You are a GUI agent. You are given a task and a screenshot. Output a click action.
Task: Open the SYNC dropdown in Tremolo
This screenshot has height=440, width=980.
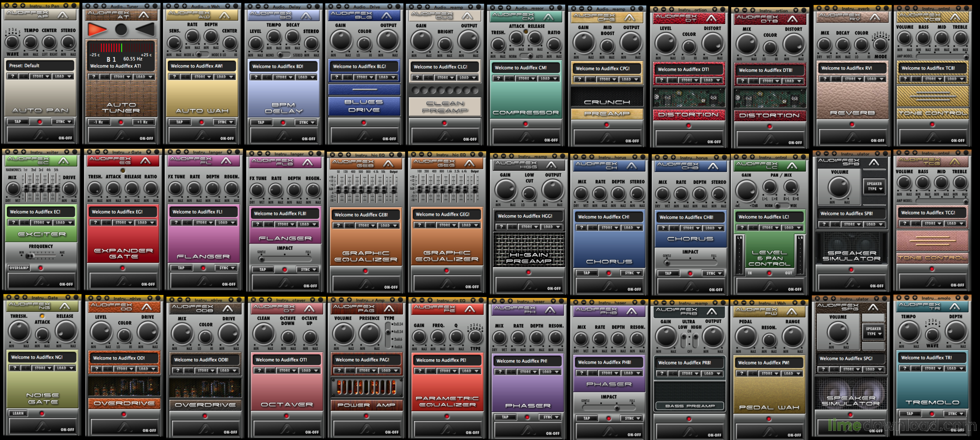pyautogui.click(x=955, y=414)
